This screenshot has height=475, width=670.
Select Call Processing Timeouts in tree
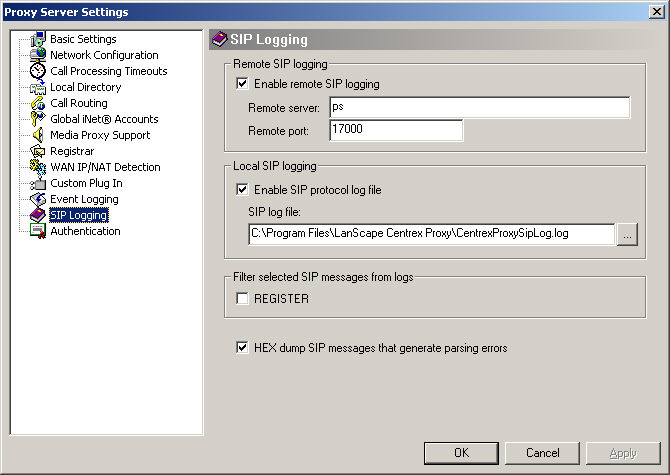(109, 71)
